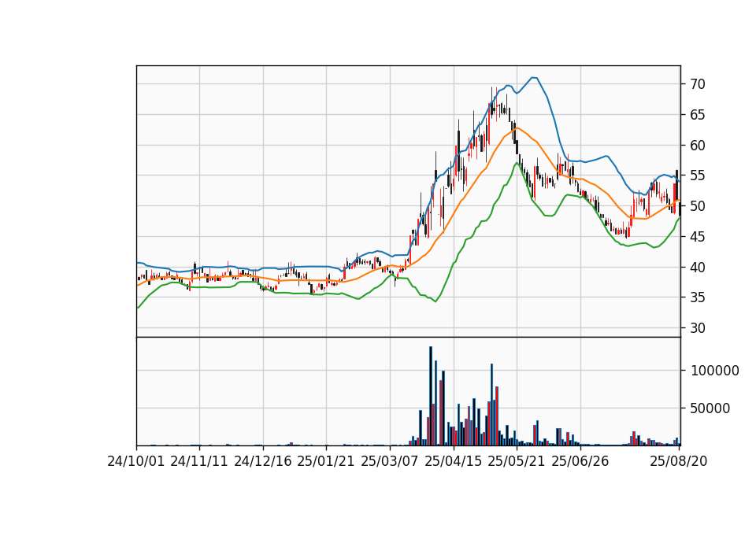Click the 55 price axis label
The image size is (756, 543).
pos(698,175)
